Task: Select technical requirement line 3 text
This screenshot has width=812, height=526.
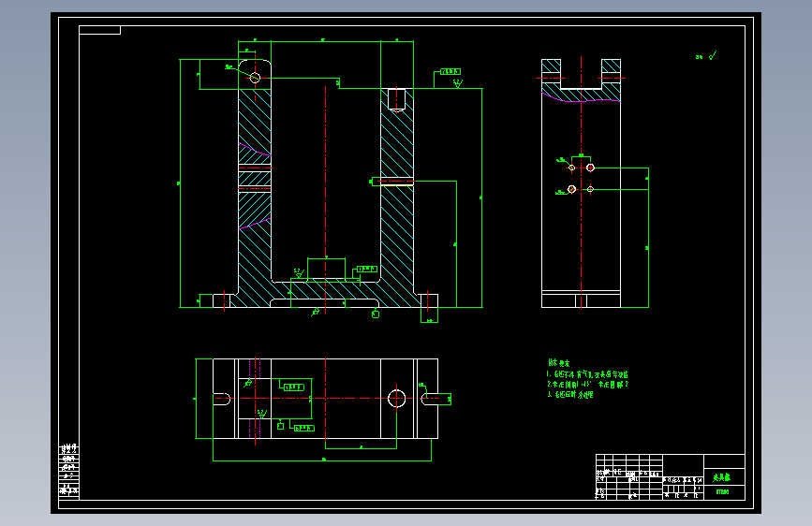Action: point(570,395)
